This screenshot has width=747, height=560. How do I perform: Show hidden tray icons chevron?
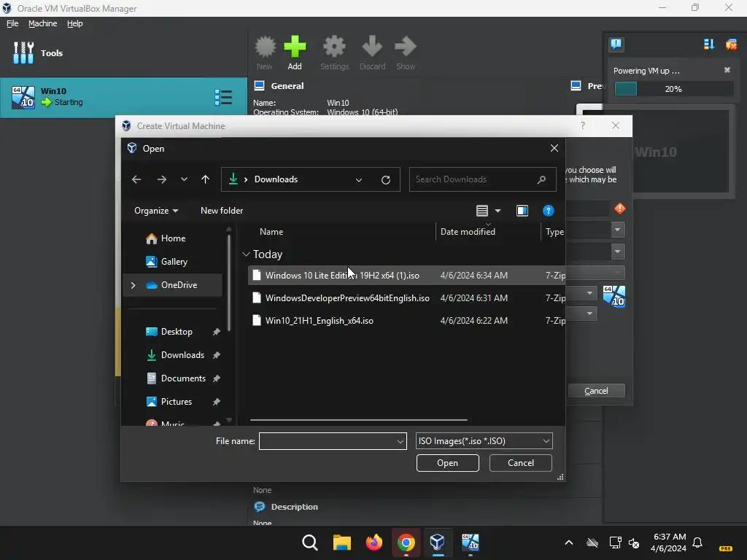pyautogui.click(x=569, y=542)
